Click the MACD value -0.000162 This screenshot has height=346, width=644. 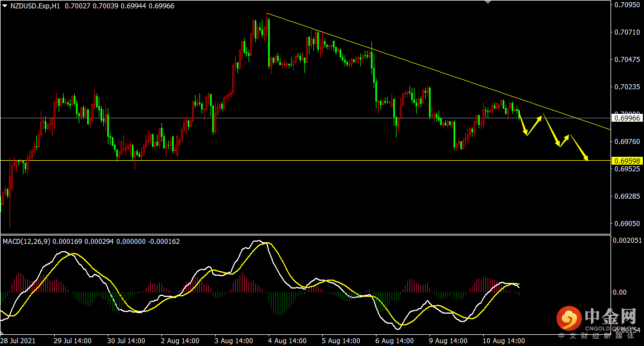(164, 242)
